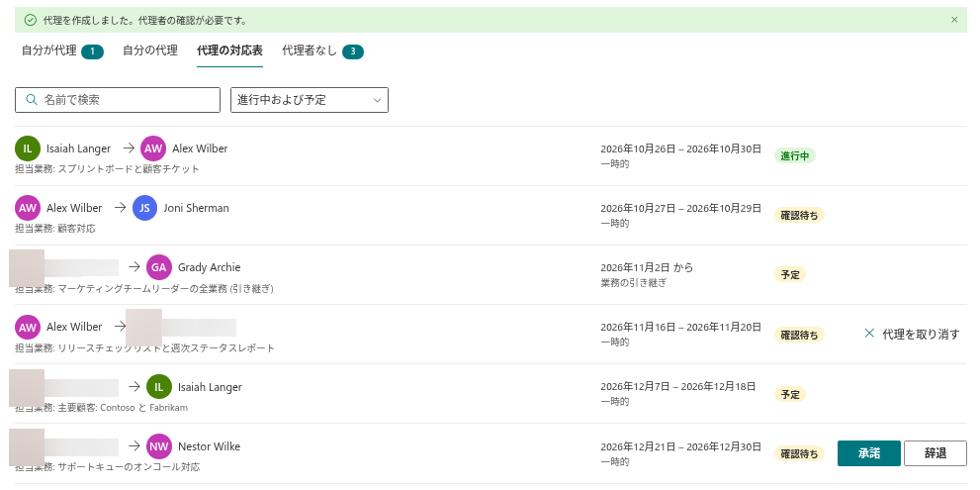The width and height of the screenshot is (980, 490).
Task: Click the name Joni Sherman
Action: 196,208
